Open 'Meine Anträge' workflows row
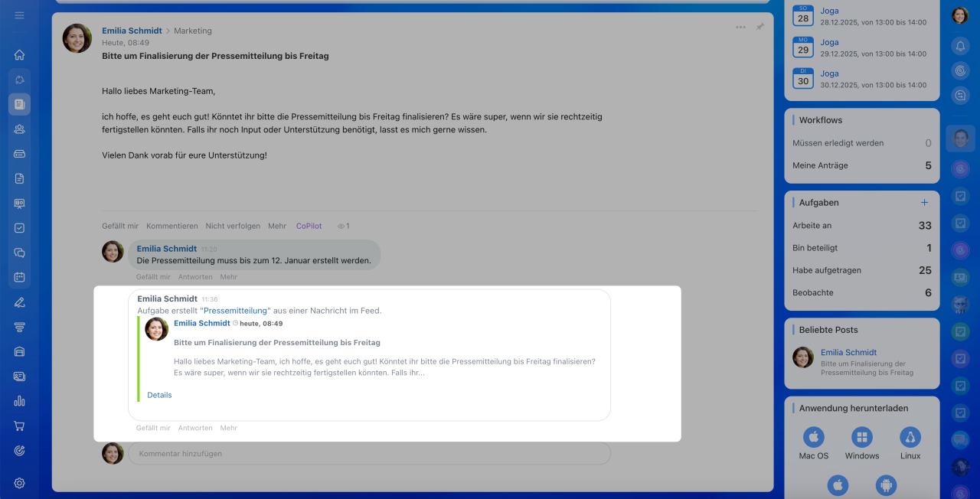 [862, 165]
